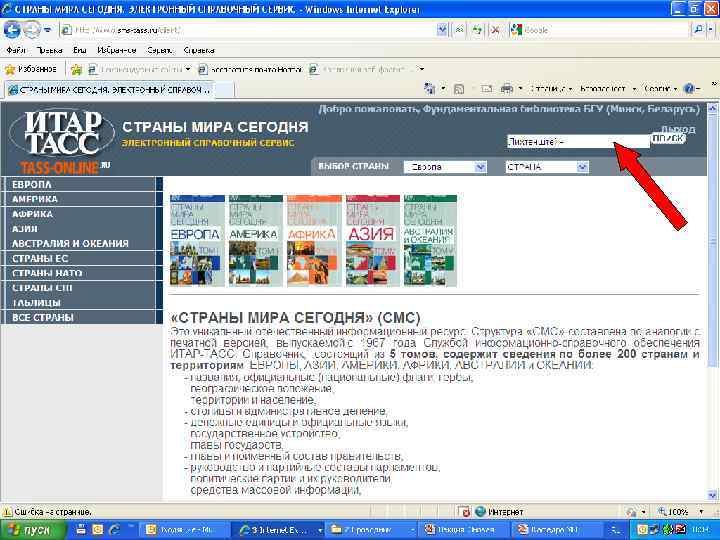
Task: Click the ПОИСК search button
Action: 668,138
